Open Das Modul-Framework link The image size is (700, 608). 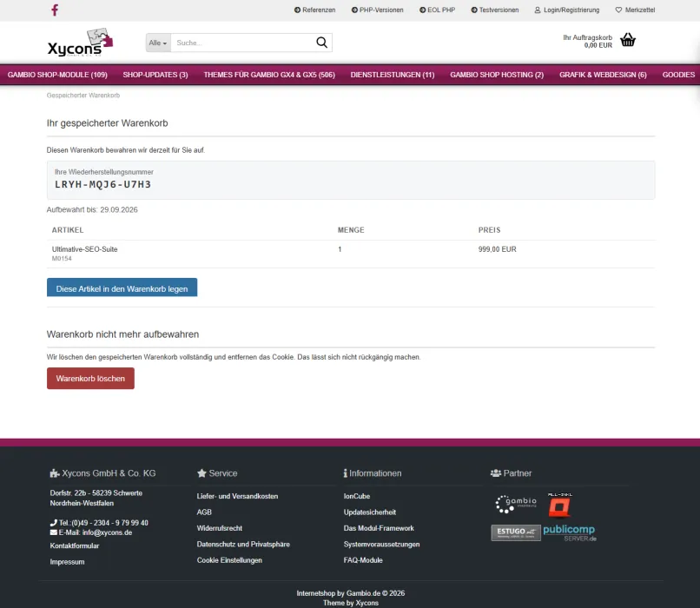coord(379,528)
